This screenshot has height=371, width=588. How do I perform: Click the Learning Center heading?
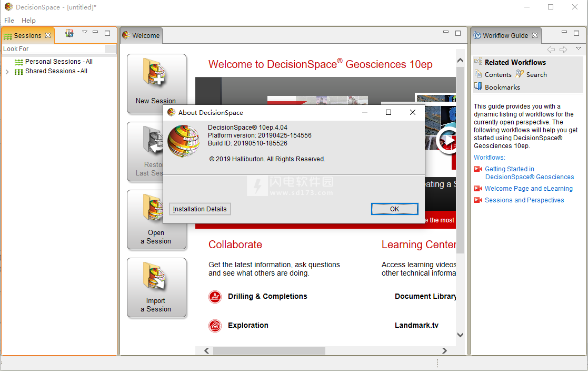click(x=418, y=245)
